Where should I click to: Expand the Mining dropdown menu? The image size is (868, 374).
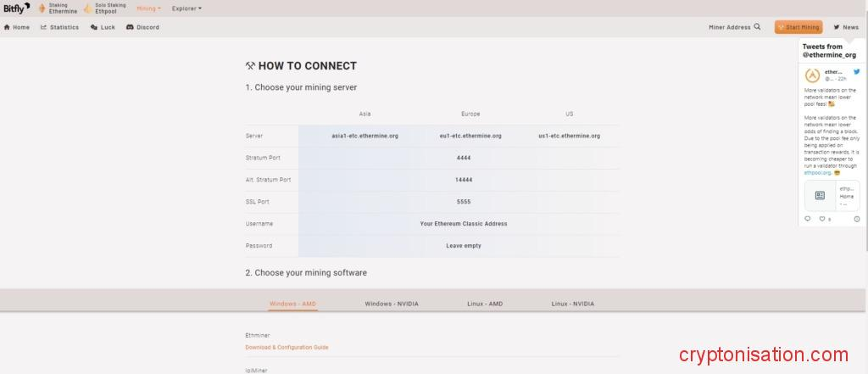pyautogui.click(x=148, y=8)
